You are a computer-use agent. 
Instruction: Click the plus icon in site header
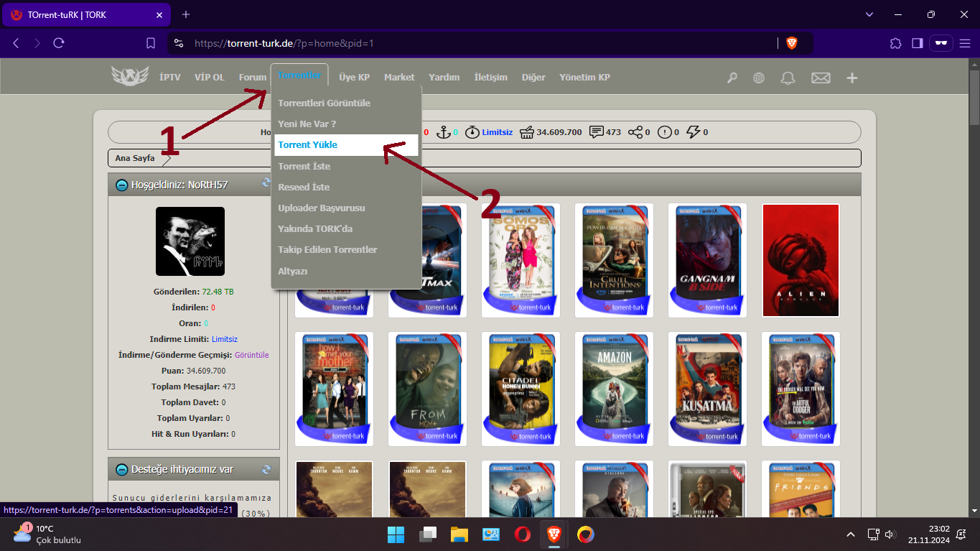point(852,78)
